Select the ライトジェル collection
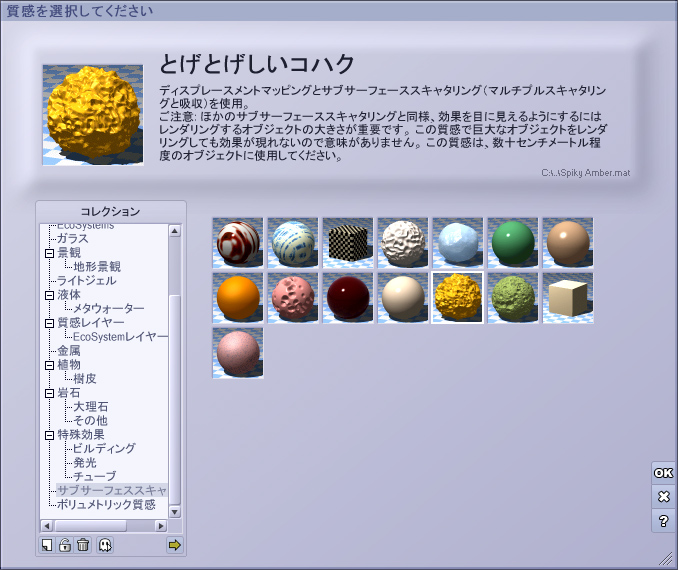This screenshot has height=570, width=678. click(x=86, y=281)
